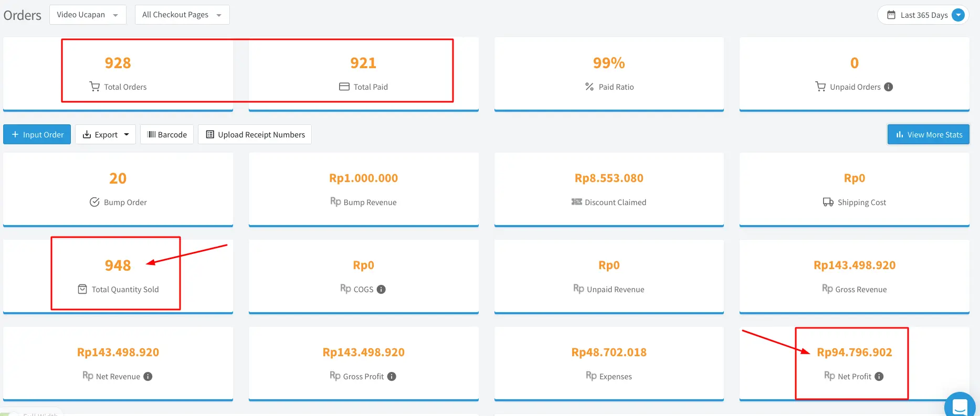980x416 pixels.
Task: Click the Unpaid Orders info icon
Action: click(x=888, y=87)
